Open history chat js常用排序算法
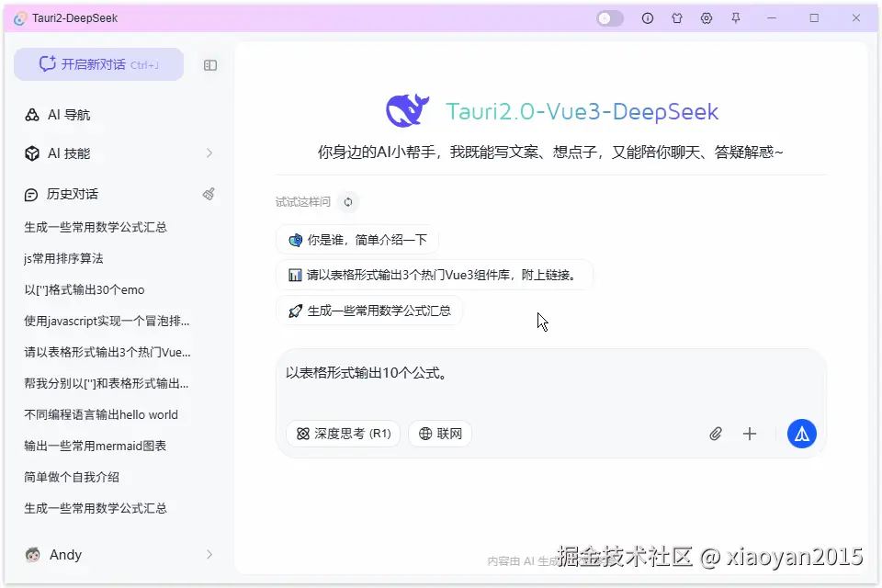 click(x=63, y=258)
